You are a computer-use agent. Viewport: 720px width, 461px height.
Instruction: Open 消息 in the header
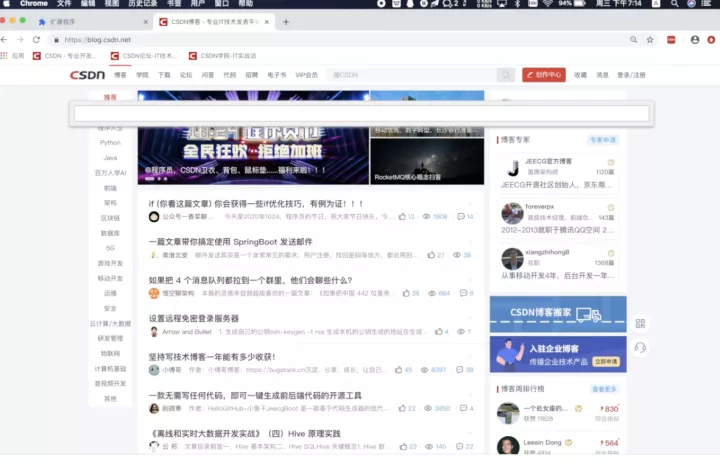point(602,75)
